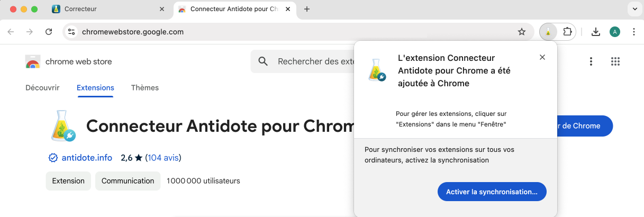Screen dimensions: 644x217
Task: Reload the current page
Action: pyautogui.click(x=49, y=32)
